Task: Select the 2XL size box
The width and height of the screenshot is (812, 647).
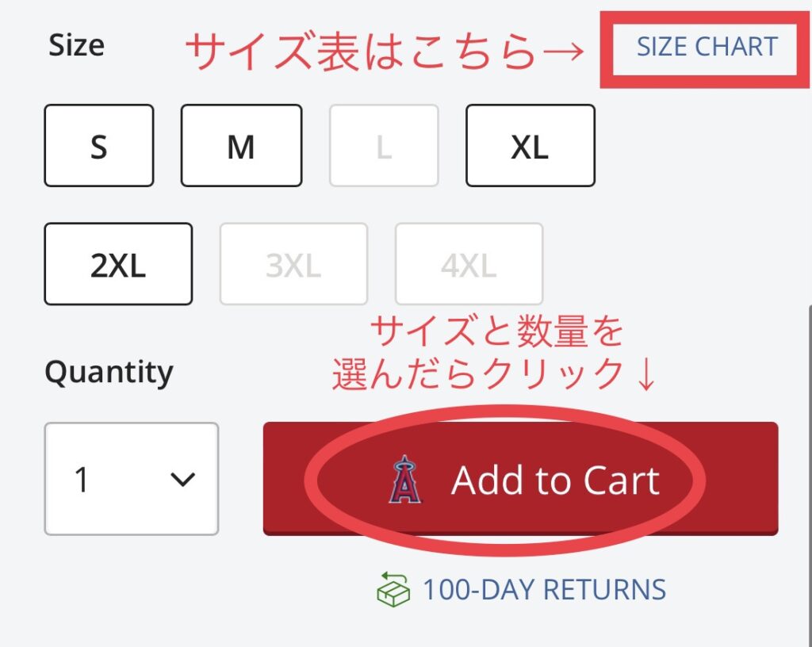Action: [118, 265]
